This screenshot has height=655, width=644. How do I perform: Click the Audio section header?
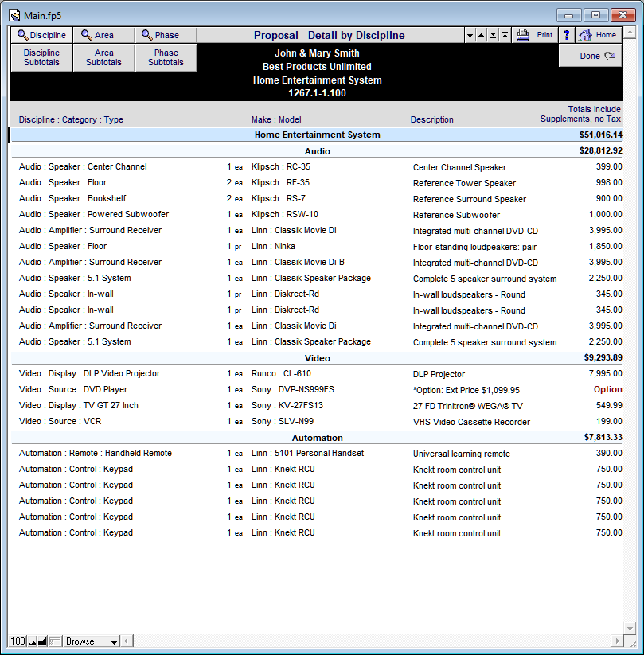[317, 151]
